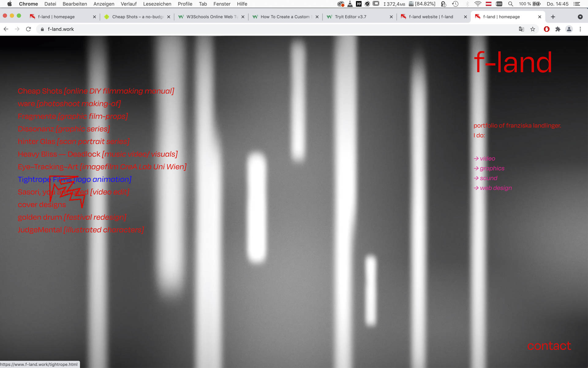This screenshot has width=588, height=368.
Task: Click the Heavy Bliss Deadlock music video link
Action: pos(97,154)
